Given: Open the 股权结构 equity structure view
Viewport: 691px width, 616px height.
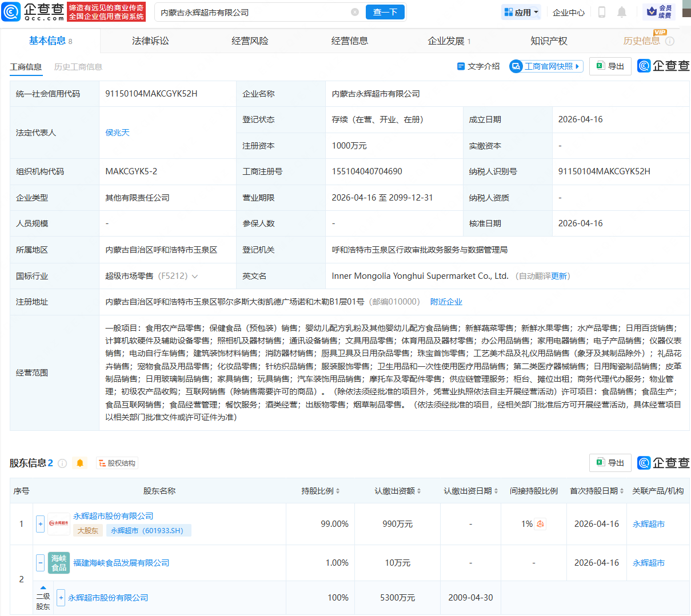Looking at the screenshot, I should click(x=117, y=463).
